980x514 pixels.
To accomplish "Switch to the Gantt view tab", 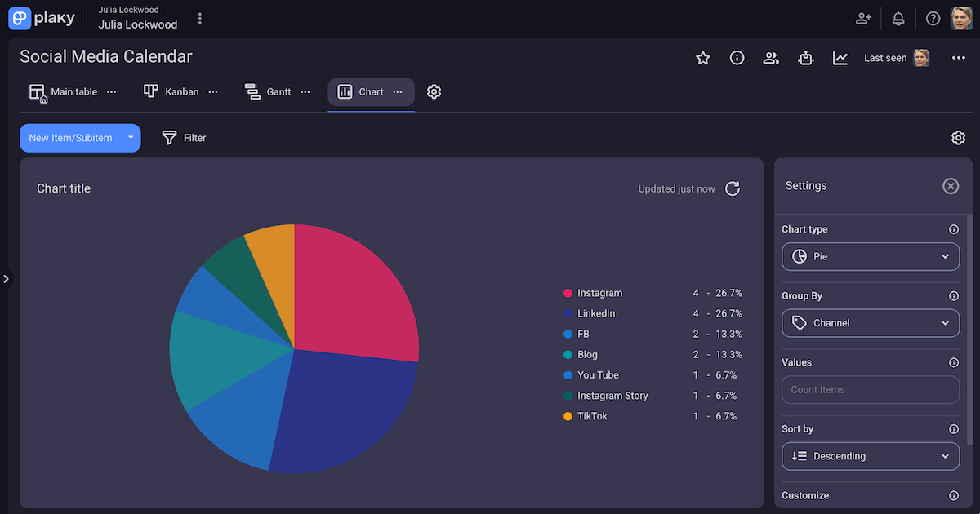I will coord(269,91).
